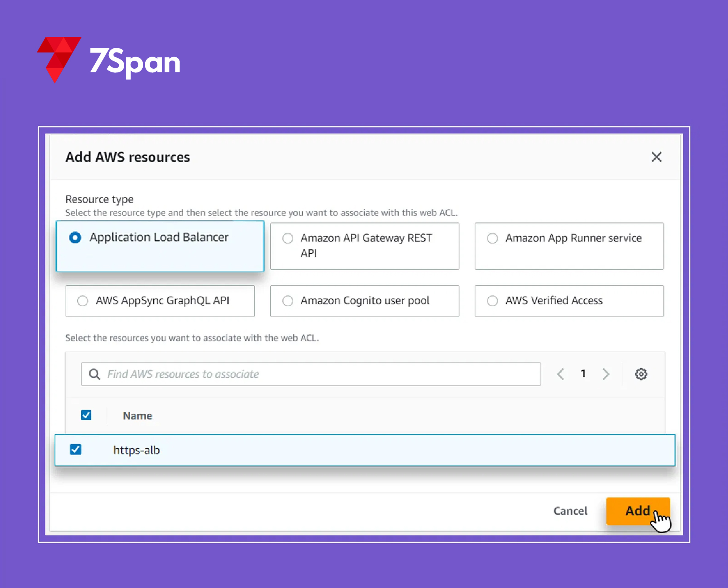The height and width of the screenshot is (588, 728).
Task: Choose AWS Verified Access resource type
Action: (x=569, y=301)
